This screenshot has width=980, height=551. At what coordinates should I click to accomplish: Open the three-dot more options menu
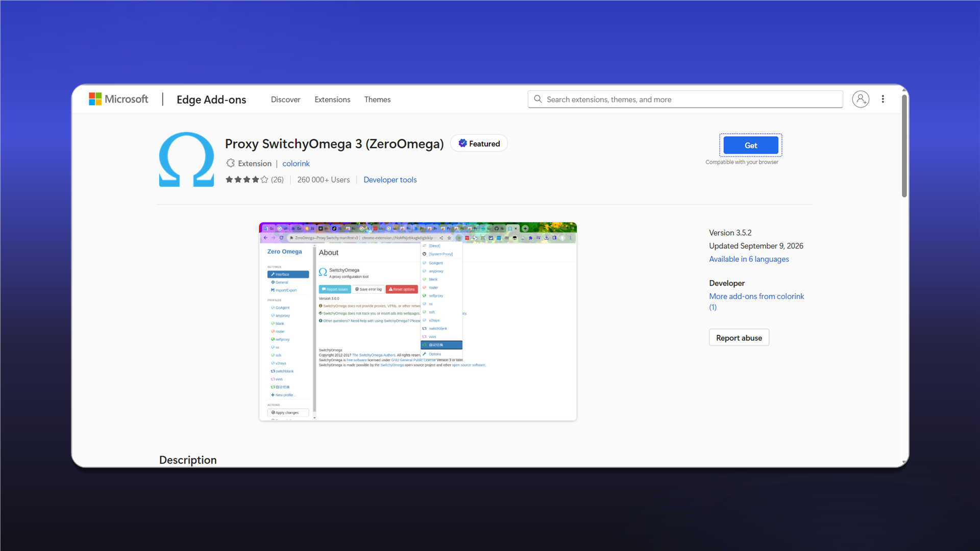[x=883, y=99]
